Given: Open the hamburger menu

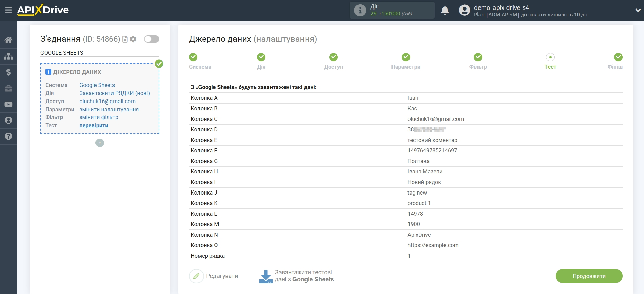Looking at the screenshot, I should point(8,10).
